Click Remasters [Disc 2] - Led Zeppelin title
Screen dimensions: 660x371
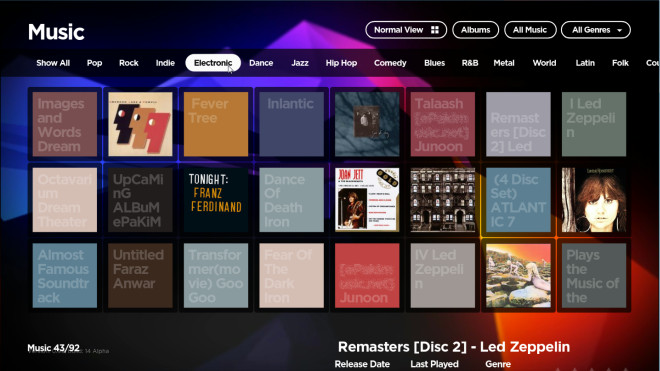point(454,347)
